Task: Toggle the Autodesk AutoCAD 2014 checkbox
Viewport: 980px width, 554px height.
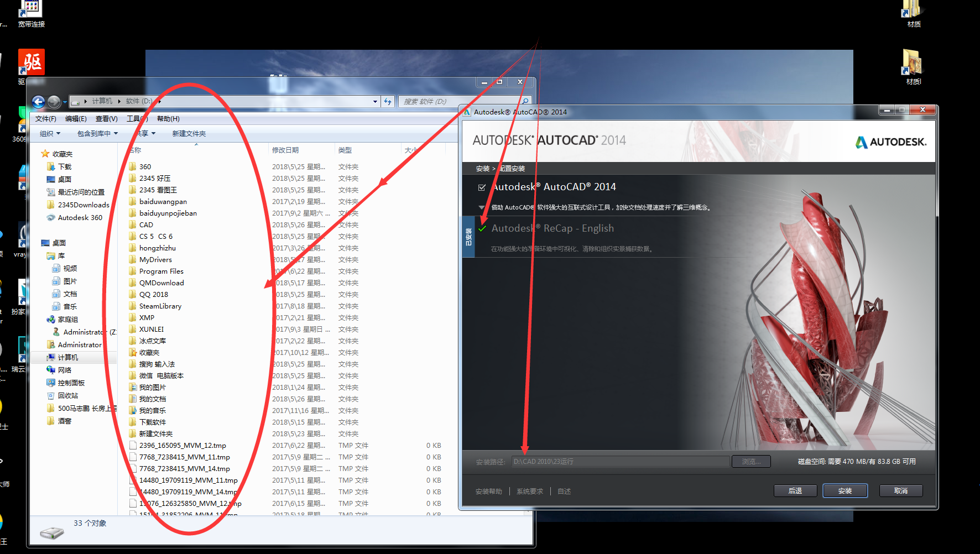Action: (x=482, y=187)
